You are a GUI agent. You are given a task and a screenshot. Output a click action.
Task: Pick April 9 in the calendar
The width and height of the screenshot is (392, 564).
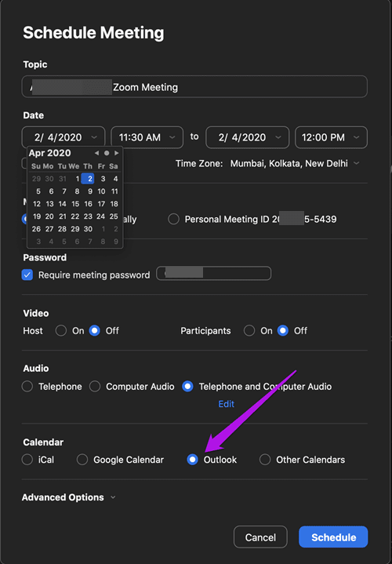tap(90, 191)
